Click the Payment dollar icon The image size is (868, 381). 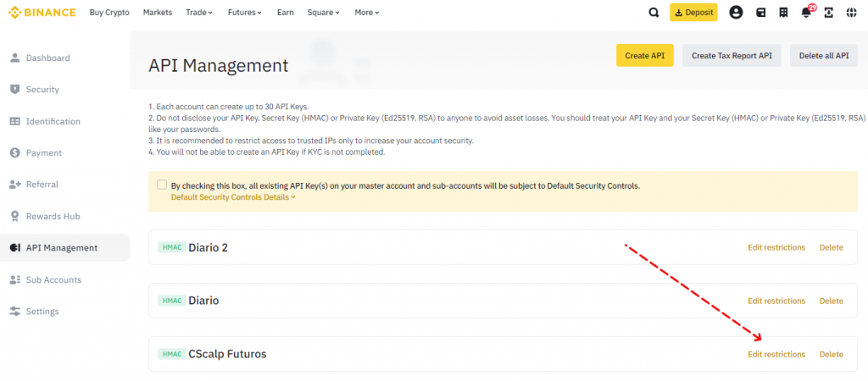tap(15, 152)
